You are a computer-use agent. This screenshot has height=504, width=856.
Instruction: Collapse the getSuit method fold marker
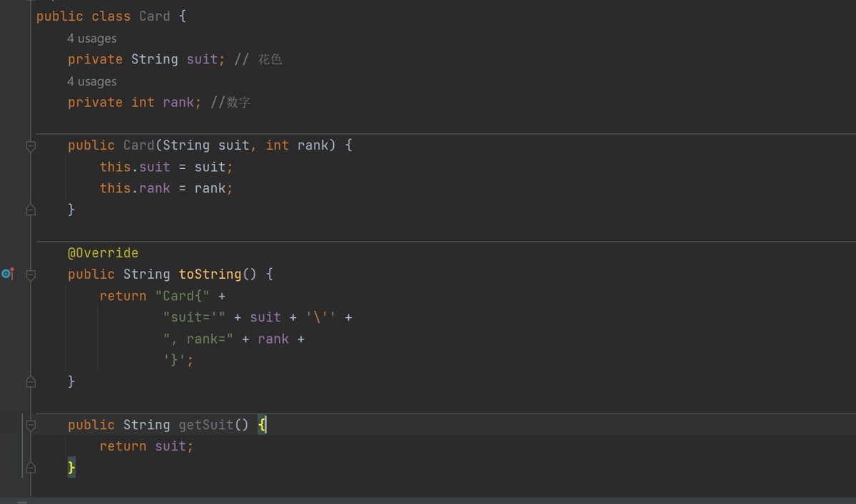pyautogui.click(x=31, y=425)
